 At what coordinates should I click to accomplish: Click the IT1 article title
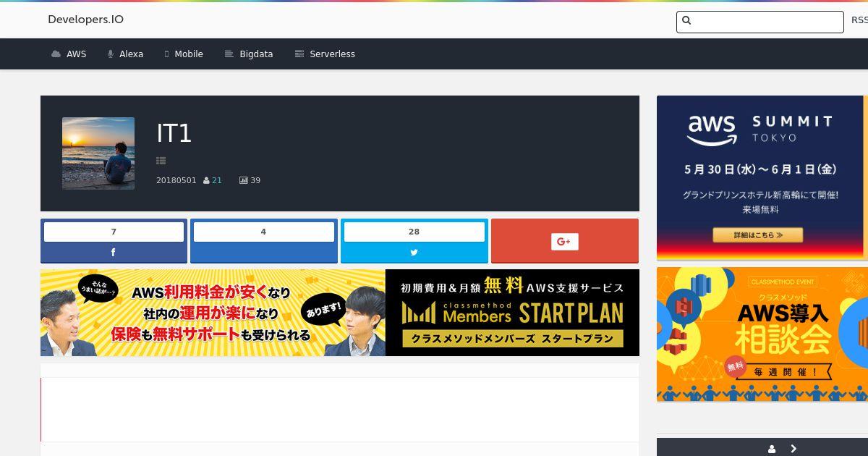174,133
